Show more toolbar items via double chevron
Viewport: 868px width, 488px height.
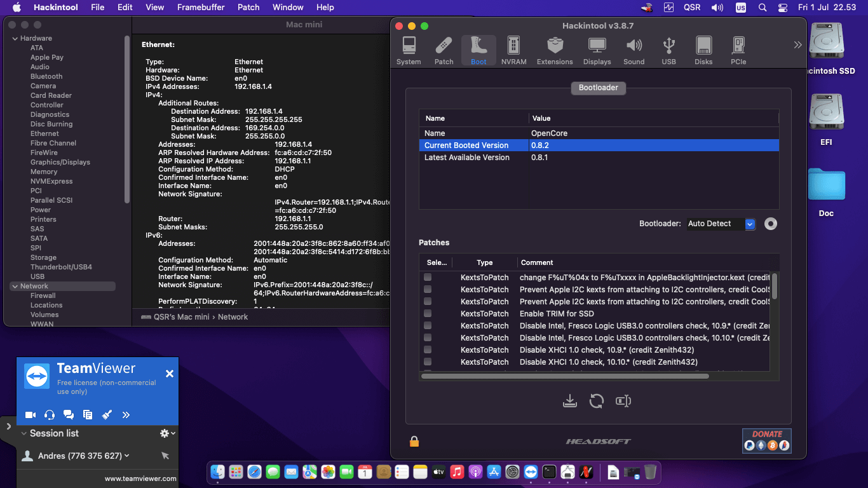(797, 44)
